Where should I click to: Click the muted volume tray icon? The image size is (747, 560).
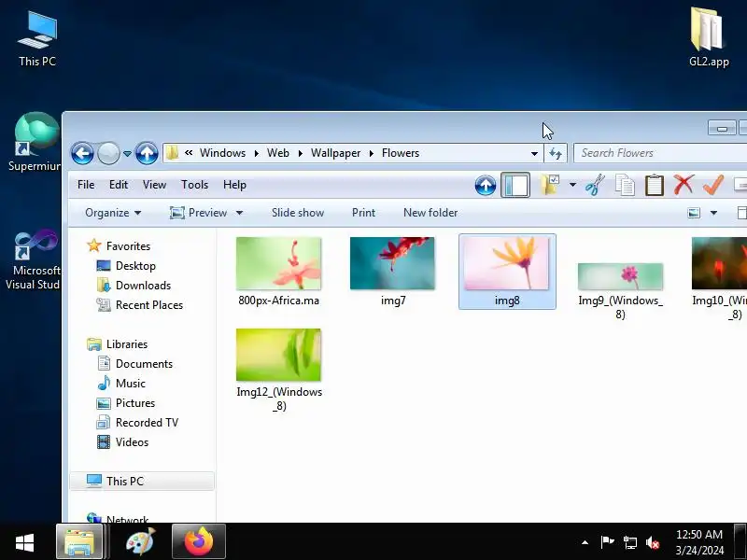[x=653, y=542]
